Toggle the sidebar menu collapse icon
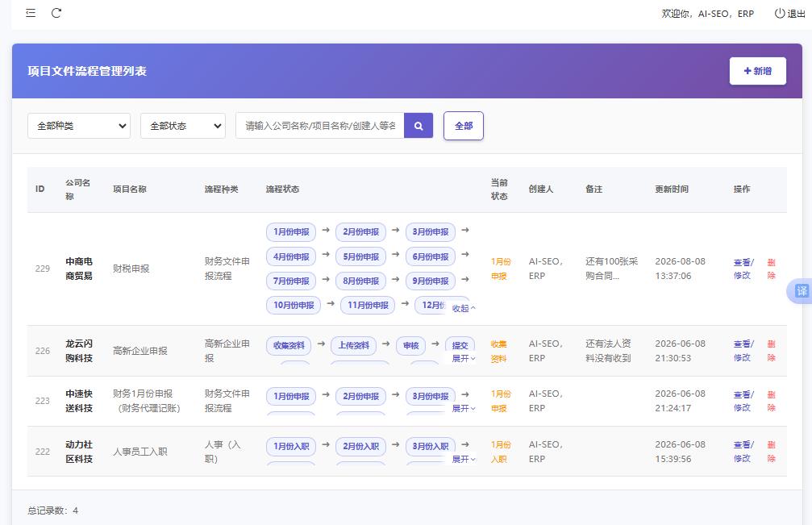 [x=31, y=13]
